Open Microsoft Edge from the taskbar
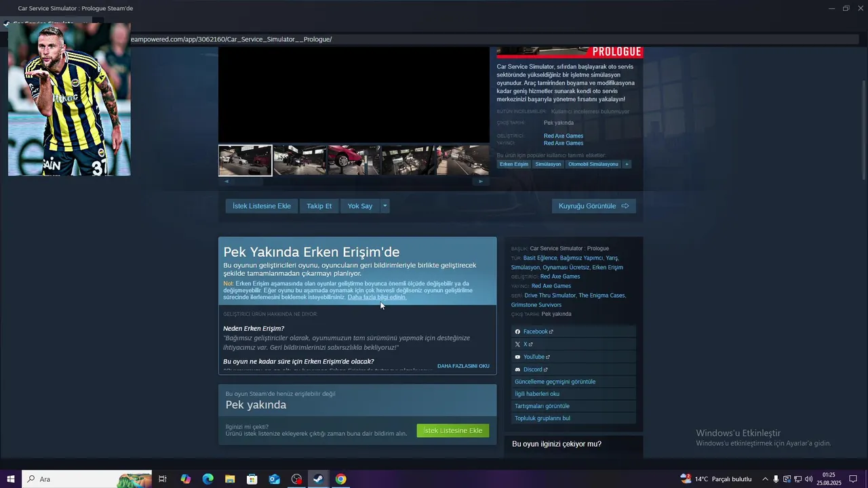868x488 pixels. point(208,479)
